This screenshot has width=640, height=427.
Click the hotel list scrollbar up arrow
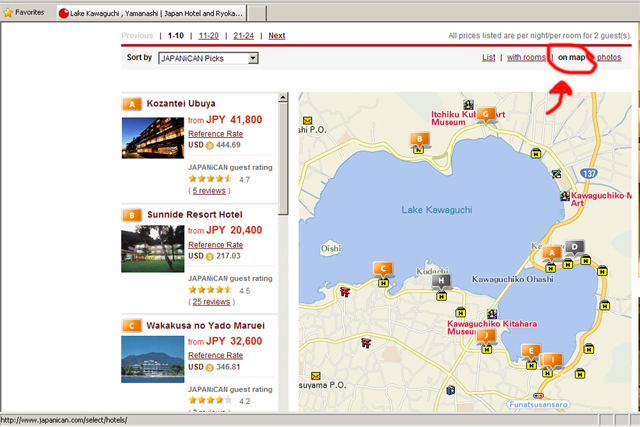tap(283, 97)
